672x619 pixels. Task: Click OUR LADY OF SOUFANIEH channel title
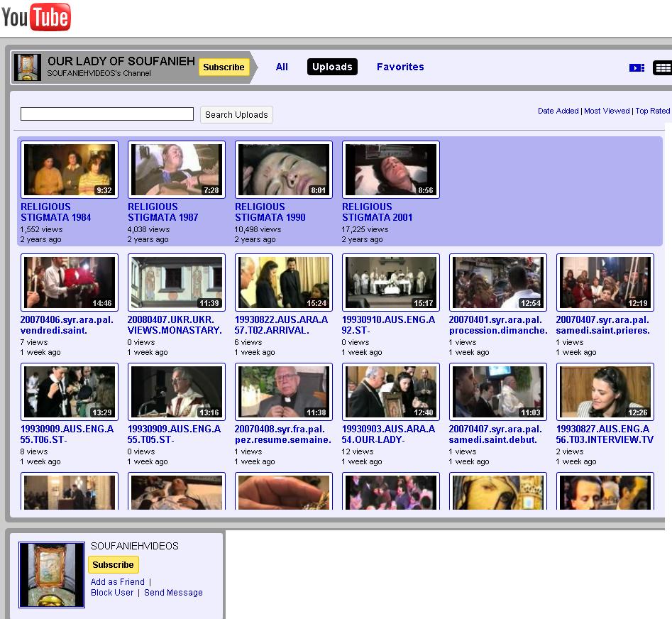point(121,61)
